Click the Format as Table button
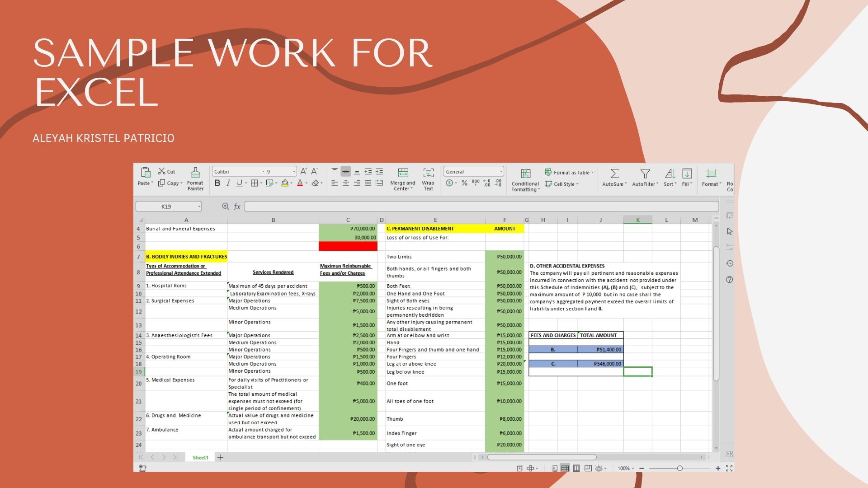Viewport: 868px width, 488px height. pyautogui.click(x=569, y=172)
